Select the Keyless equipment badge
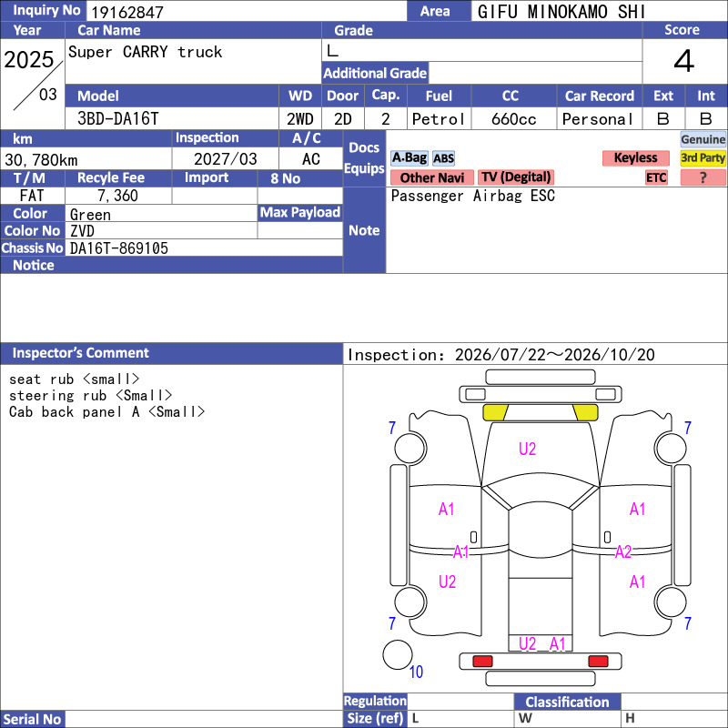Screen dimensions: 728x728 tap(635, 157)
